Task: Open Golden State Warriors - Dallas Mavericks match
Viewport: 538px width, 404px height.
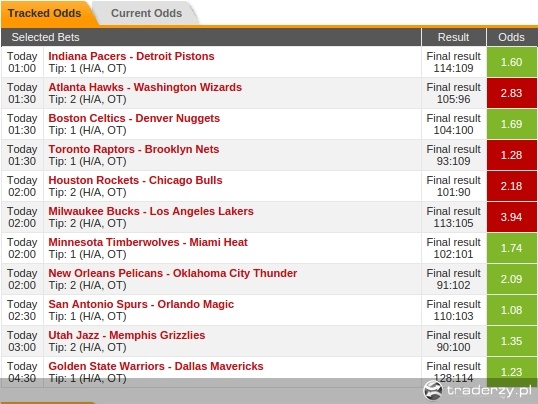Action: coord(156,366)
